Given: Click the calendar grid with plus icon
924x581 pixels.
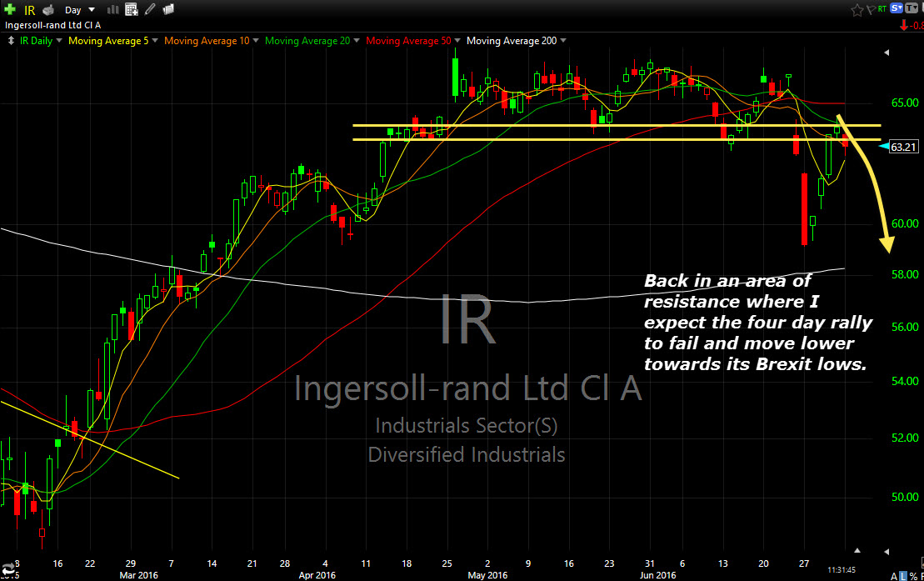Looking at the screenshot, I should tap(132, 9).
